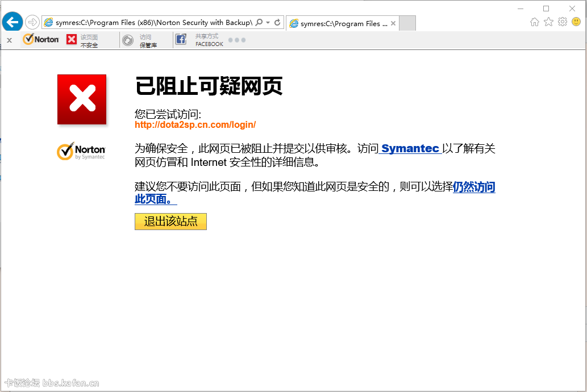Image resolution: width=587 pixels, height=392 pixels.
Task: Maximize the browser window
Action: coord(546,8)
